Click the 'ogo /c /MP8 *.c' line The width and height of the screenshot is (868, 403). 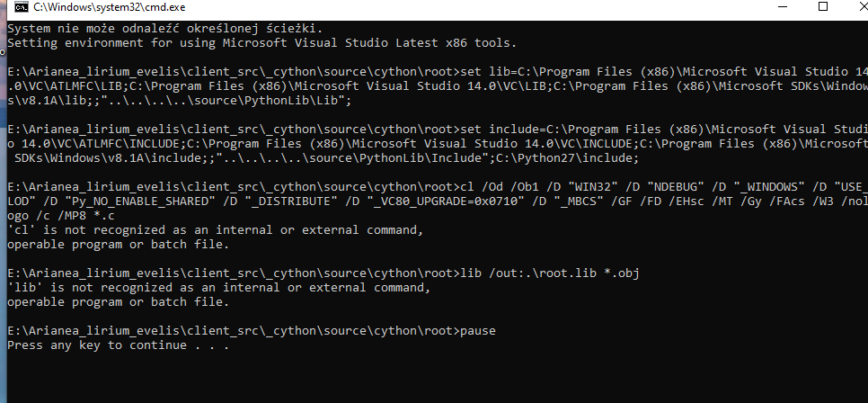click(x=61, y=217)
